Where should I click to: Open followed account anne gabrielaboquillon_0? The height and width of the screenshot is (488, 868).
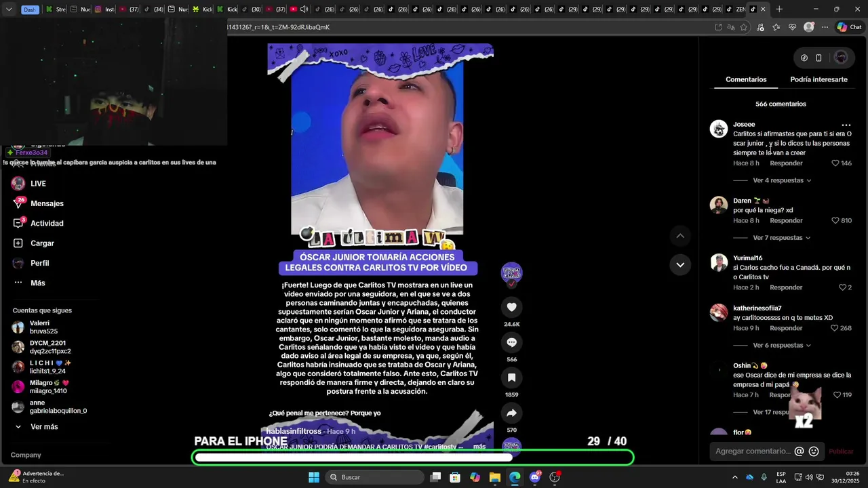pos(49,407)
